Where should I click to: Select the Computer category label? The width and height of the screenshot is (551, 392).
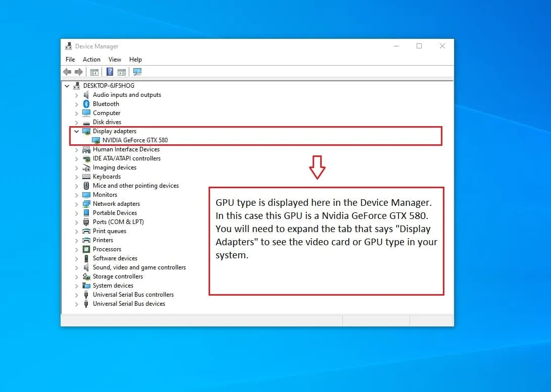[107, 113]
